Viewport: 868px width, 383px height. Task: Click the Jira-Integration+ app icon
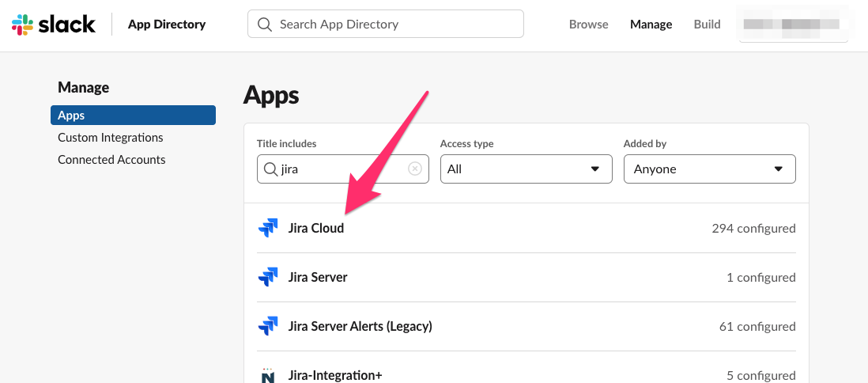268,375
